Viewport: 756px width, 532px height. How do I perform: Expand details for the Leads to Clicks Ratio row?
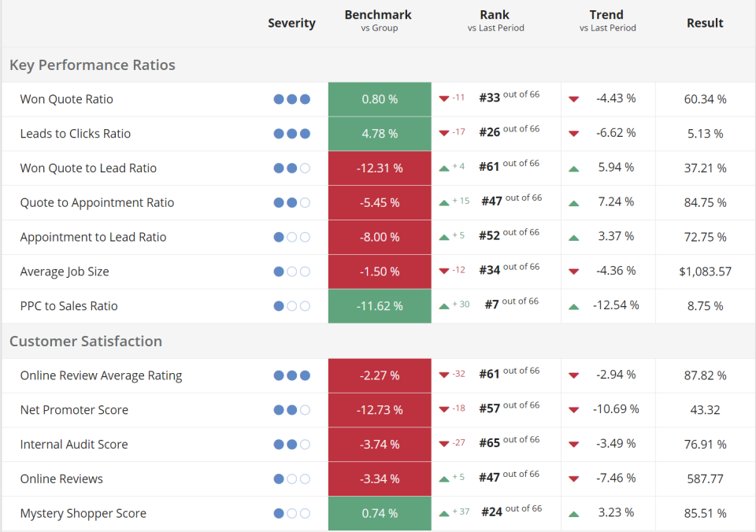click(76, 133)
